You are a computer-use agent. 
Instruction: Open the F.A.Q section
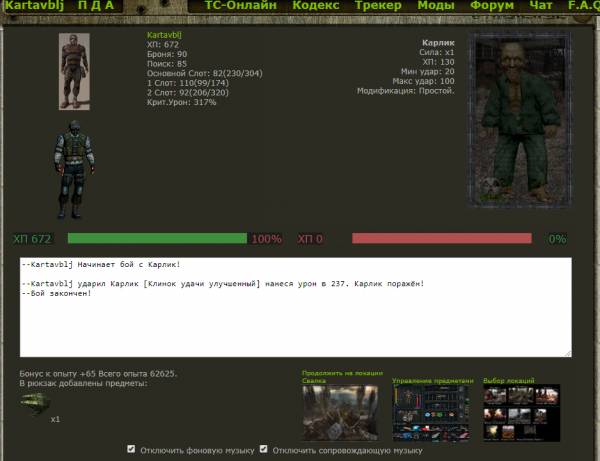point(582,6)
